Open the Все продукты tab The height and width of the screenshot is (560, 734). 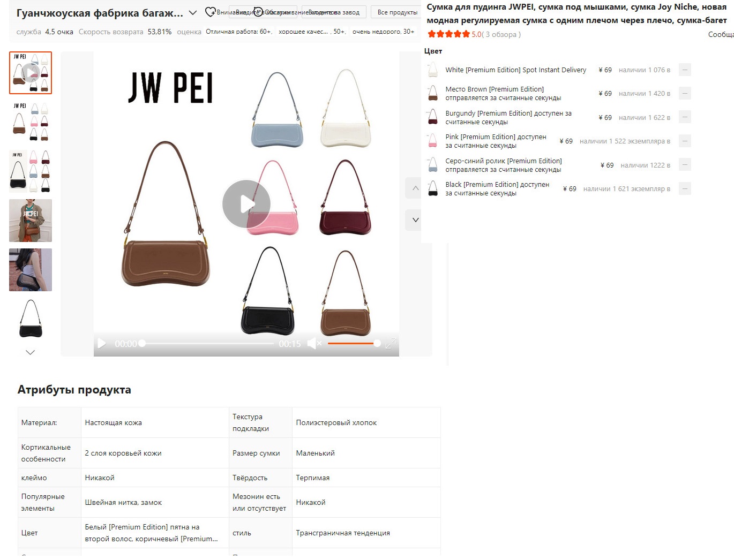[398, 12]
